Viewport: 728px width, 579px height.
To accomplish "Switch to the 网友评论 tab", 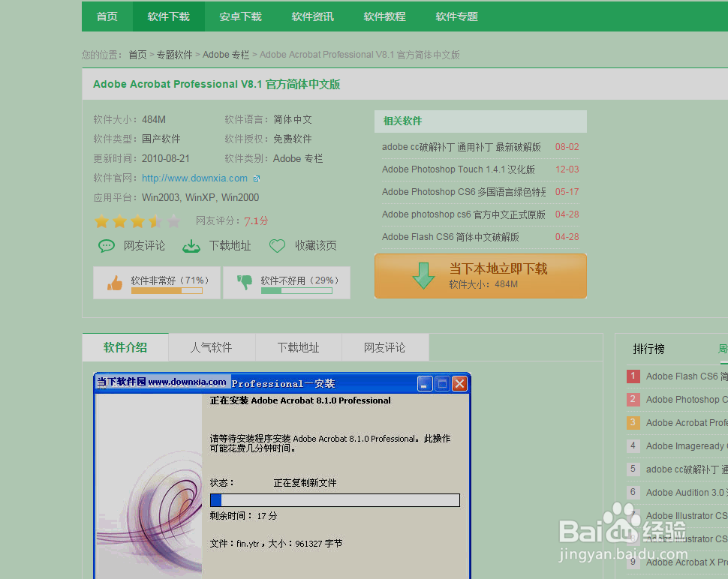I will coord(385,347).
